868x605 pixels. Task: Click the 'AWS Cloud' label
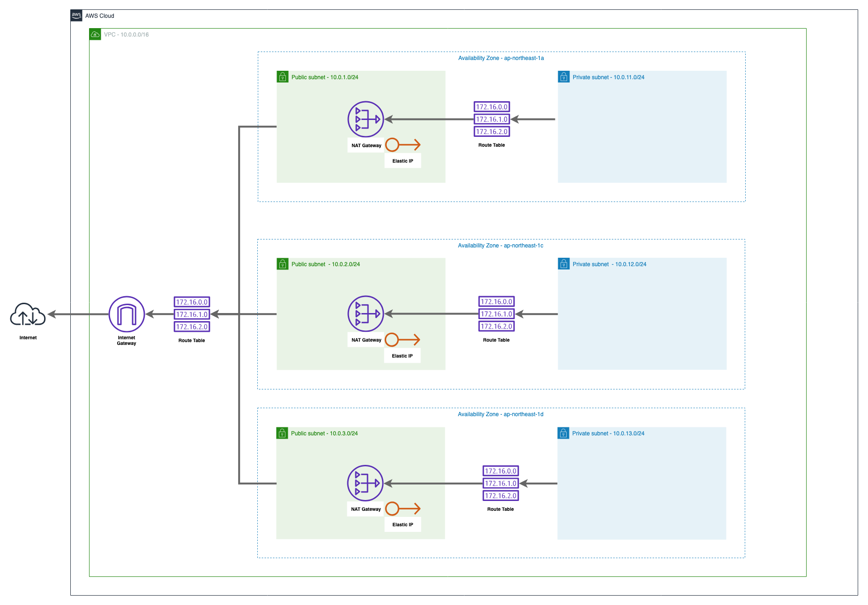coord(100,16)
